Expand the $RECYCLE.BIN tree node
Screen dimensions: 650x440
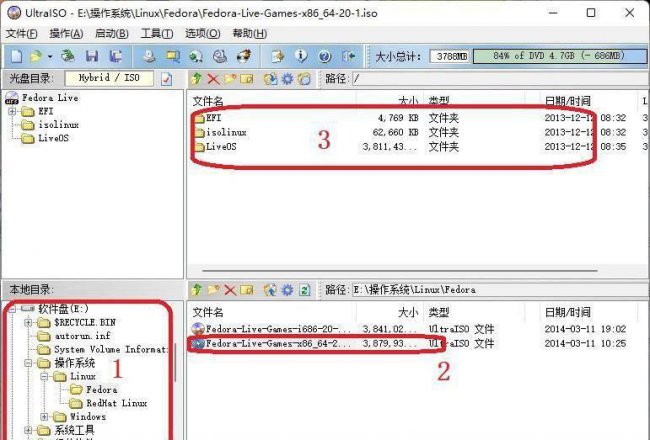[28, 322]
